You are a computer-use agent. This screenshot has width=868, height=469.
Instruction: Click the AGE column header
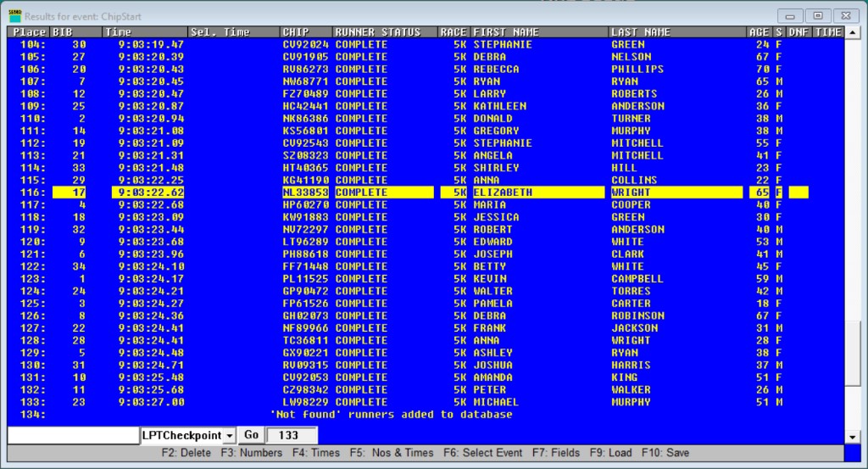click(759, 32)
